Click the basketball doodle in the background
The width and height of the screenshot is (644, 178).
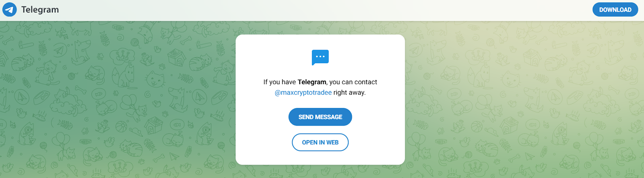click(121, 127)
